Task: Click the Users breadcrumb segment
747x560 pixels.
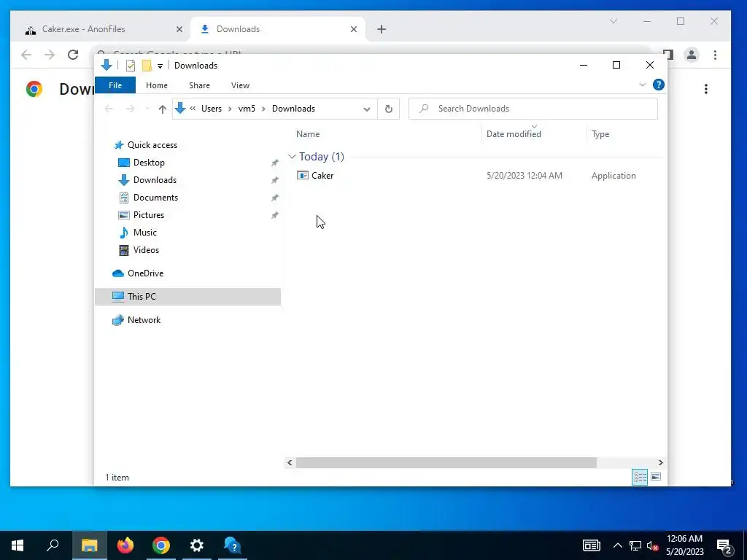Action: [212, 109]
